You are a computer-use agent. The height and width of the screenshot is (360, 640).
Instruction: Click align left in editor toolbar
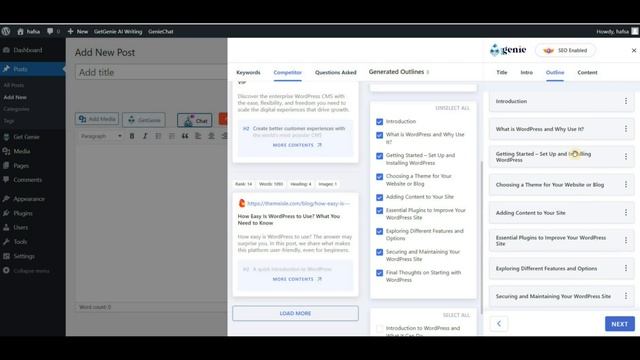pyautogui.click(x=198, y=136)
